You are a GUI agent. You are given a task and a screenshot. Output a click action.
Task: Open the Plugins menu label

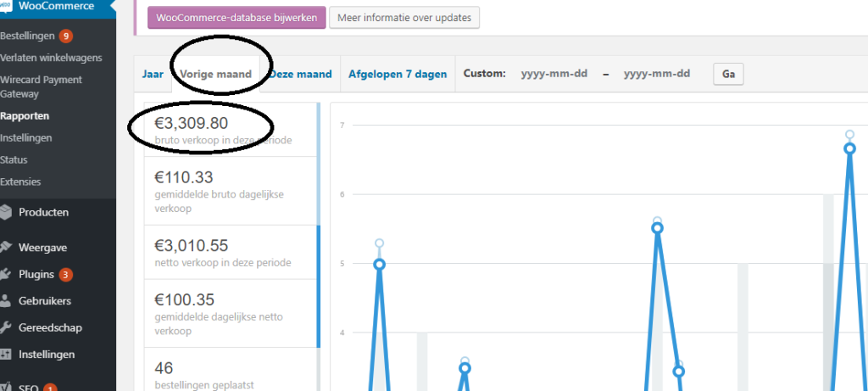click(36, 274)
